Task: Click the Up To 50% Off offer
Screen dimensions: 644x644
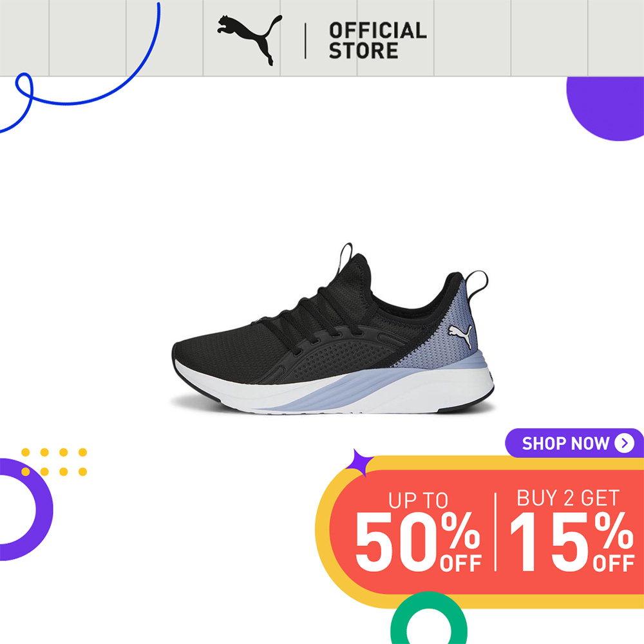Action: click(418, 531)
